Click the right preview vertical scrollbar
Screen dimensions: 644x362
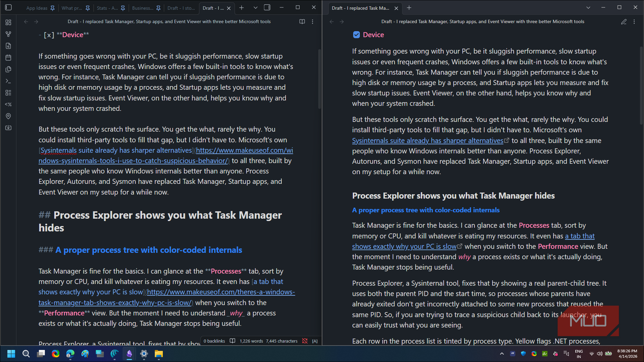point(641,85)
